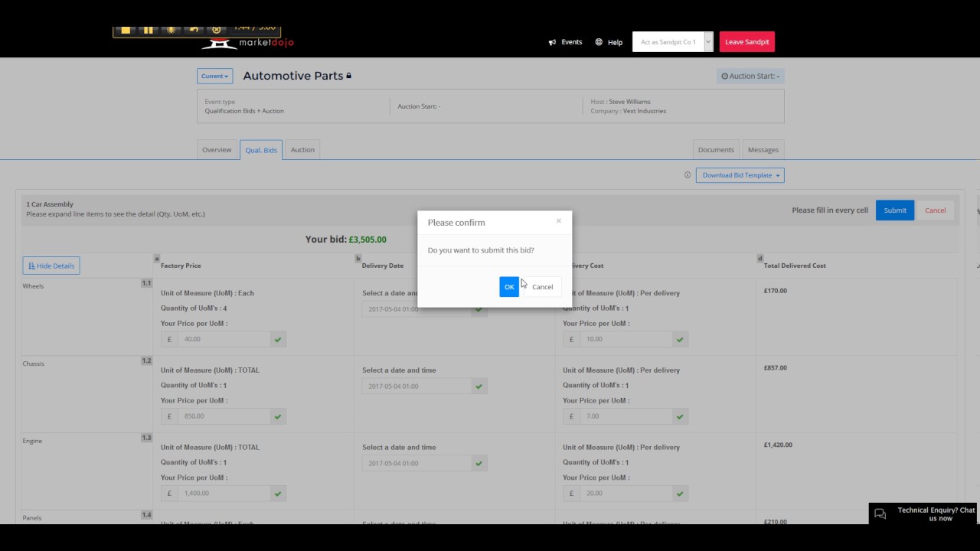Open the Auction tab
This screenshot has width=980, height=551.
(x=302, y=150)
